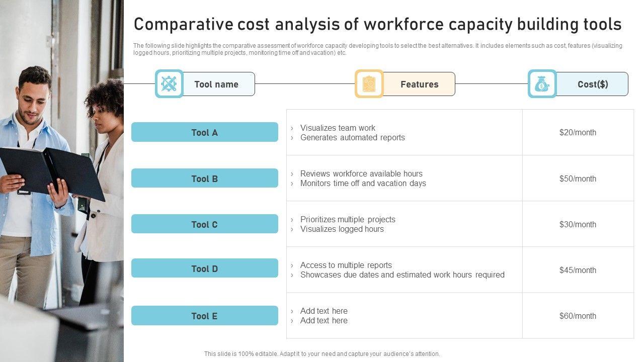The height and width of the screenshot is (362, 644).
Task: Click the clipboard icon beside Features
Action: coord(369,83)
